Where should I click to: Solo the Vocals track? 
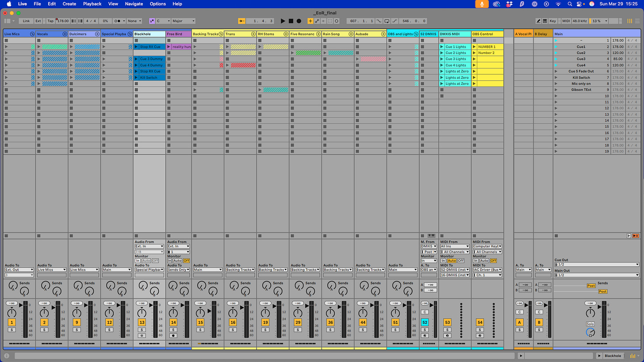44,330
